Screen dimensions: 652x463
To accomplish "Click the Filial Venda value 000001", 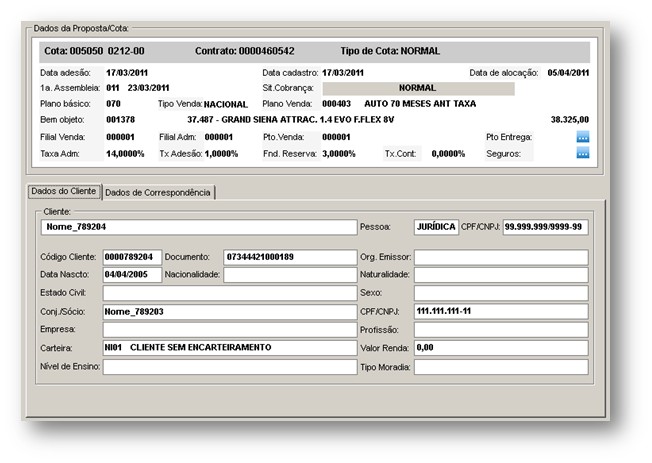I will tap(120, 137).
